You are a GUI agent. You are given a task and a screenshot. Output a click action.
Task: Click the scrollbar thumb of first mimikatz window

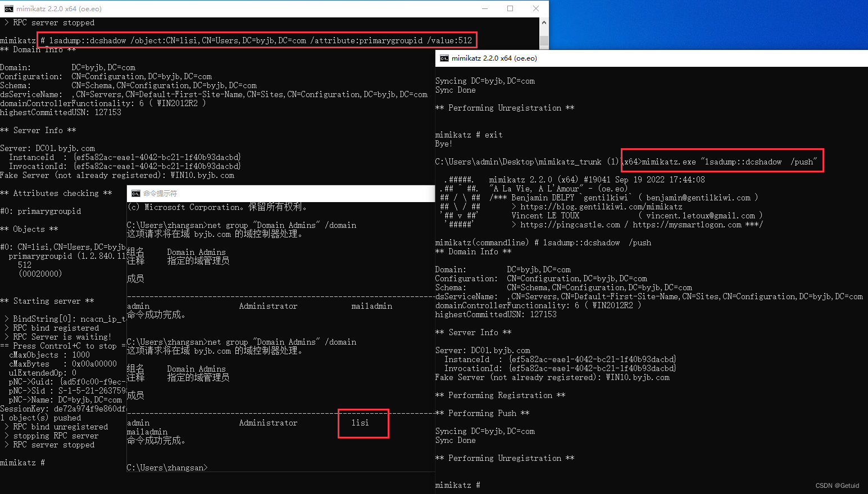(x=544, y=42)
